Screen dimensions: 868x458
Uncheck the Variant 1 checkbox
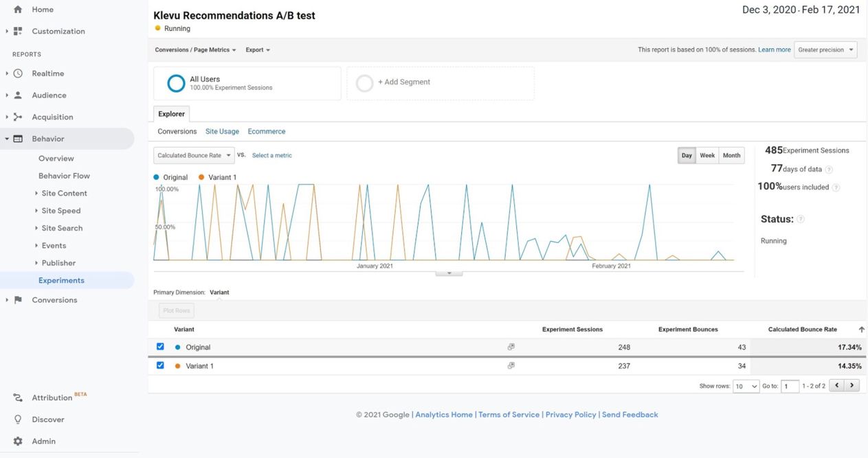(160, 365)
